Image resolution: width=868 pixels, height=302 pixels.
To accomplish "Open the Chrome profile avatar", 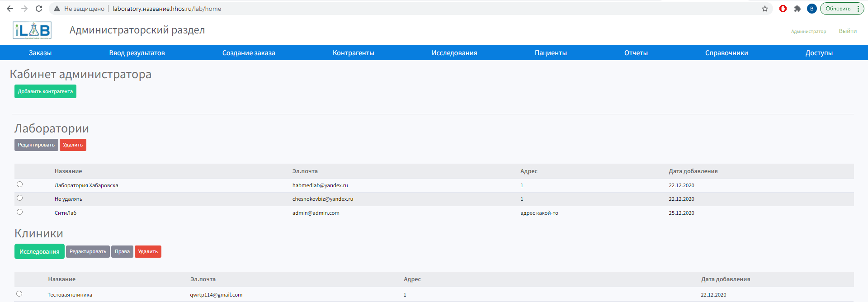I will 812,9.
